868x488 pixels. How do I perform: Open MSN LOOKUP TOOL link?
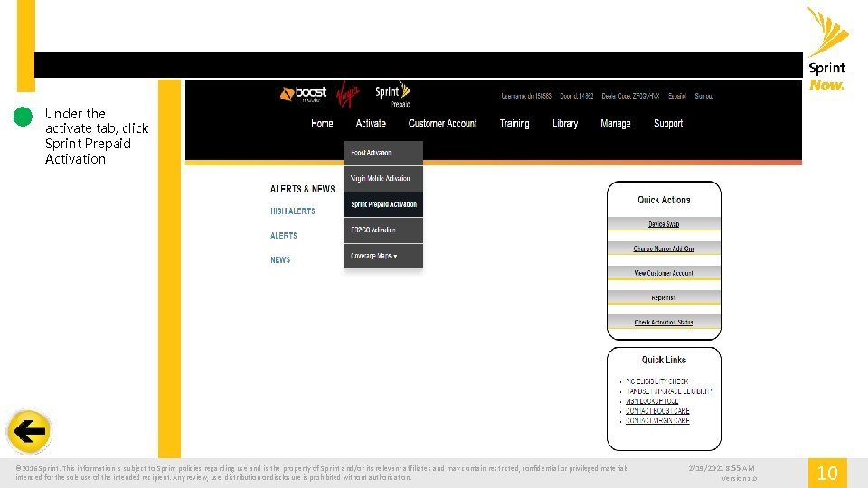pyautogui.click(x=652, y=401)
